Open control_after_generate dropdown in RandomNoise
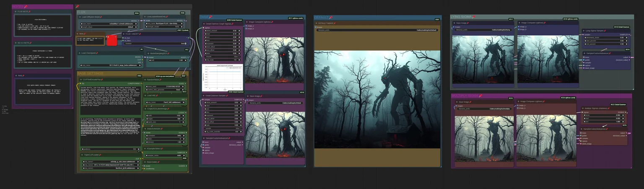Screen dimensions: 644x189 tap(166, 90)
